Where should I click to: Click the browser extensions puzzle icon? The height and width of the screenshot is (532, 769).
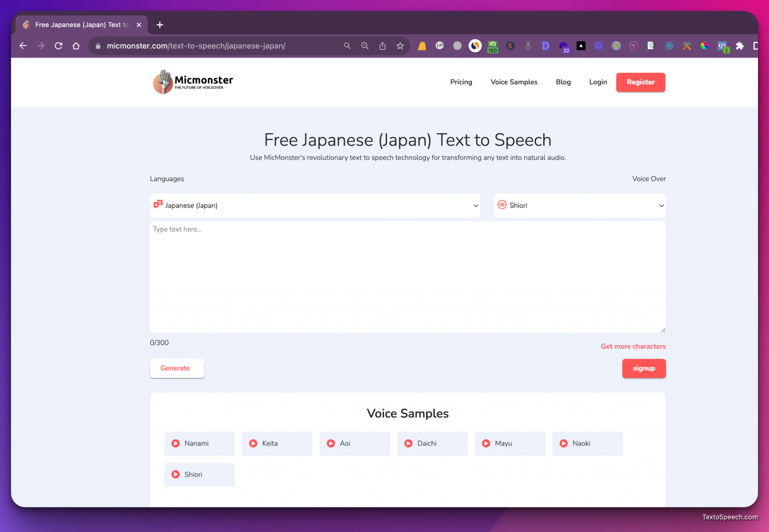coord(740,46)
